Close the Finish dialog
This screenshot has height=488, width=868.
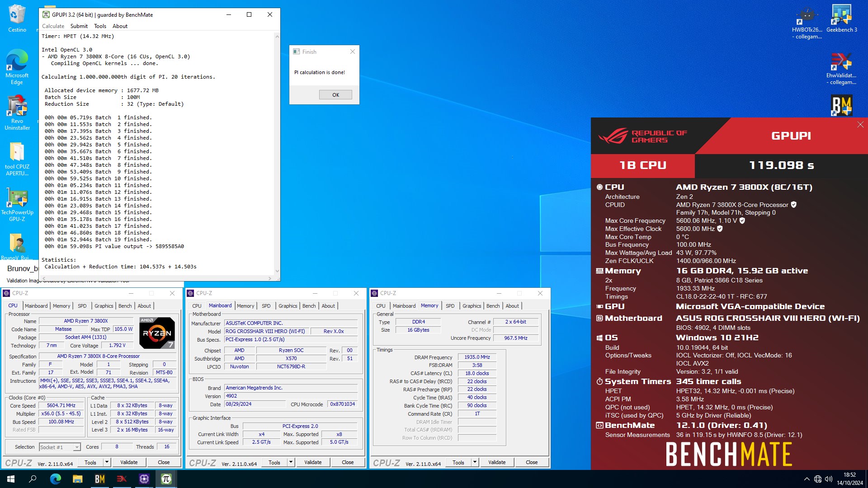point(353,52)
